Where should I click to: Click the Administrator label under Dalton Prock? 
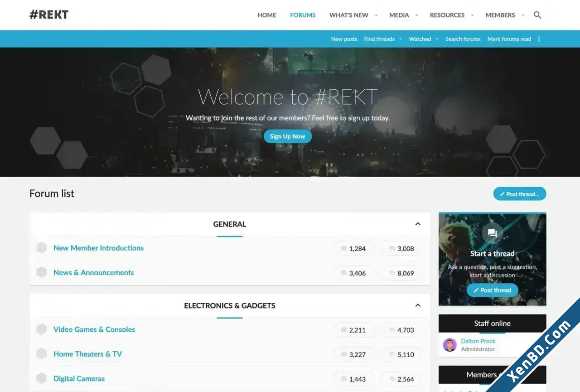(x=478, y=349)
